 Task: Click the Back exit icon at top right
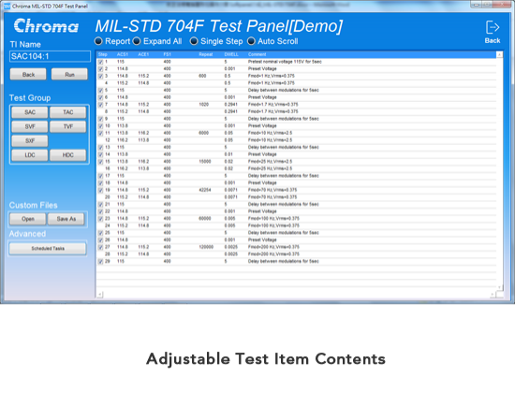point(493,27)
